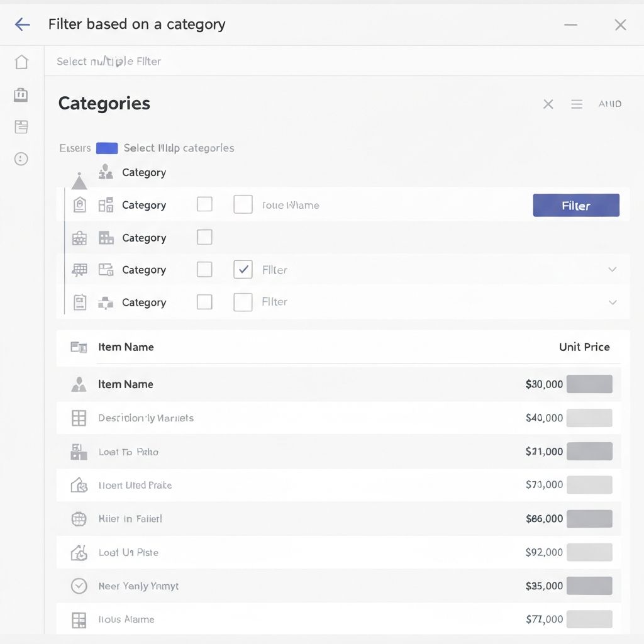Image resolution: width=644 pixels, height=644 pixels.
Task: Open the home icon in sidebar
Action: pyautogui.click(x=21, y=62)
